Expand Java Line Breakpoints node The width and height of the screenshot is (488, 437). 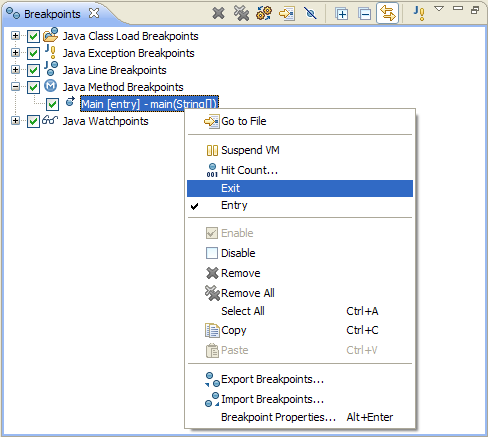pos(15,69)
